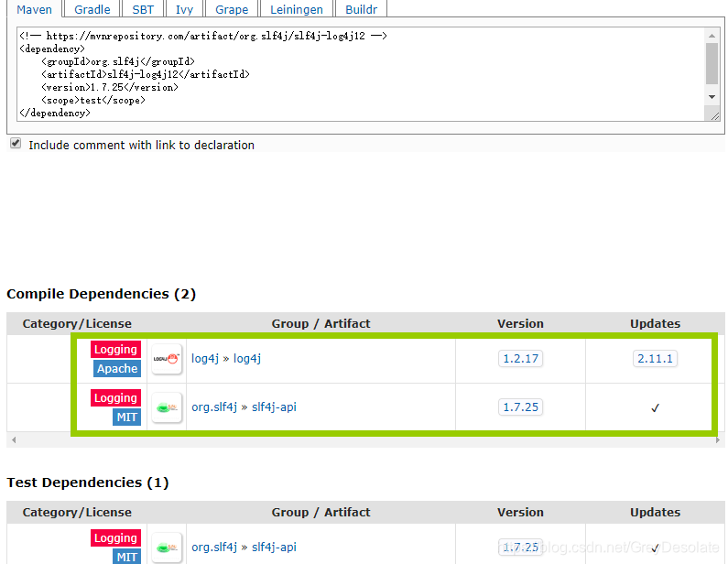Click the Logging tag in log4j row
Viewport: 728px width, 564px height.
click(115, 350)
